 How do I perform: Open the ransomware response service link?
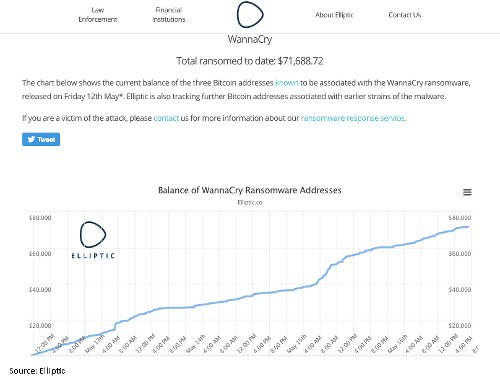tap(353, 118)
